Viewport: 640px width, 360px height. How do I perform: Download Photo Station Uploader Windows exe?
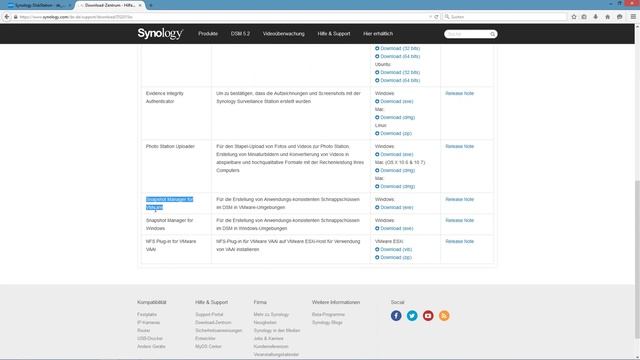point(394,154)
